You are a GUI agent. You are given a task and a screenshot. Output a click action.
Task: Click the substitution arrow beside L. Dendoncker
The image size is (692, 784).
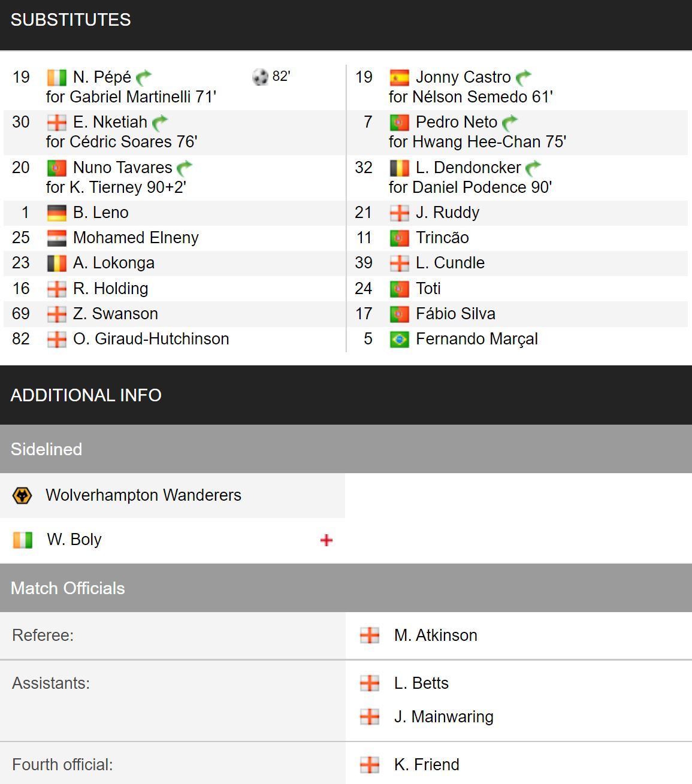pyautogui.click(x=533, y=168)
